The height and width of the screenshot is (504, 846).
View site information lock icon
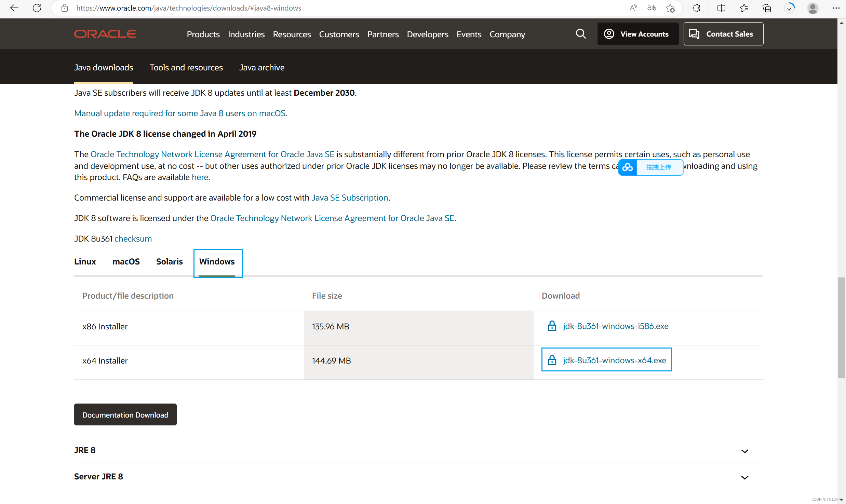[65, 8]
